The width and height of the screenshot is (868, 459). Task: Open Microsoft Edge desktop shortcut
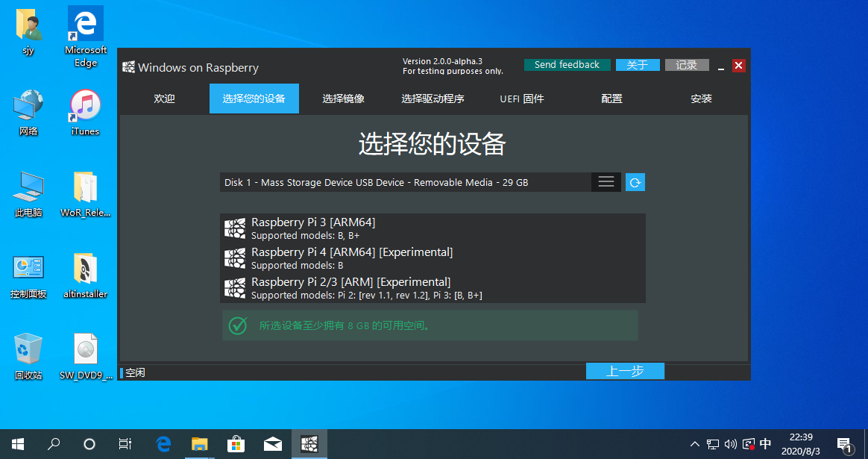[x=85, y=37]
